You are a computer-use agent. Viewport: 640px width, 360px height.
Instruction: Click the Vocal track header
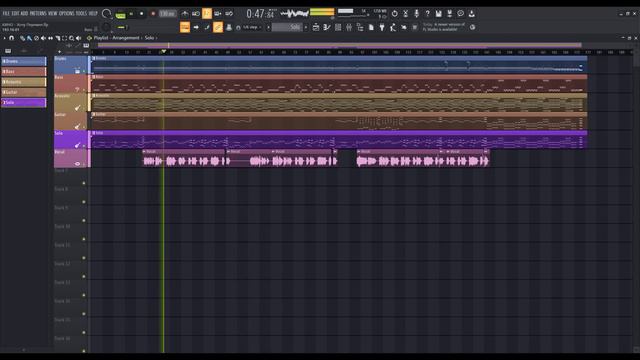coord(70,158)
